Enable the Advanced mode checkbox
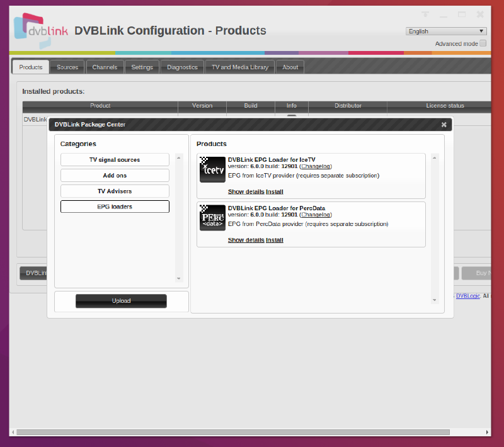The image size is (504, 447). [x=483, y=43]
